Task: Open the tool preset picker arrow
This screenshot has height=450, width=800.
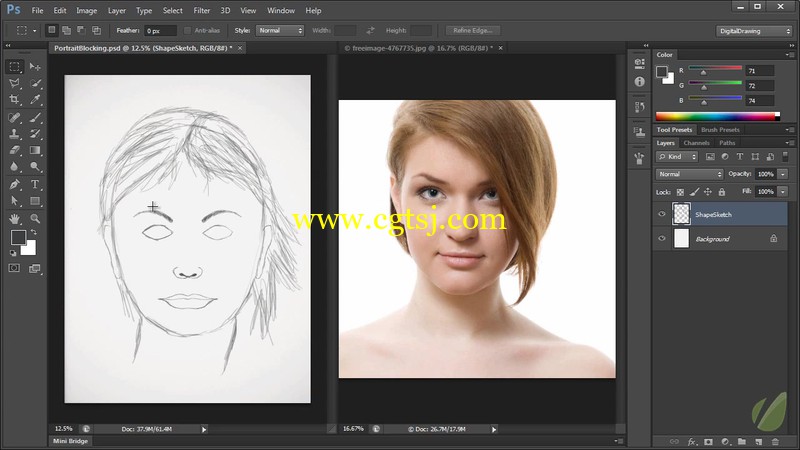Action: (x=34, y=31)
